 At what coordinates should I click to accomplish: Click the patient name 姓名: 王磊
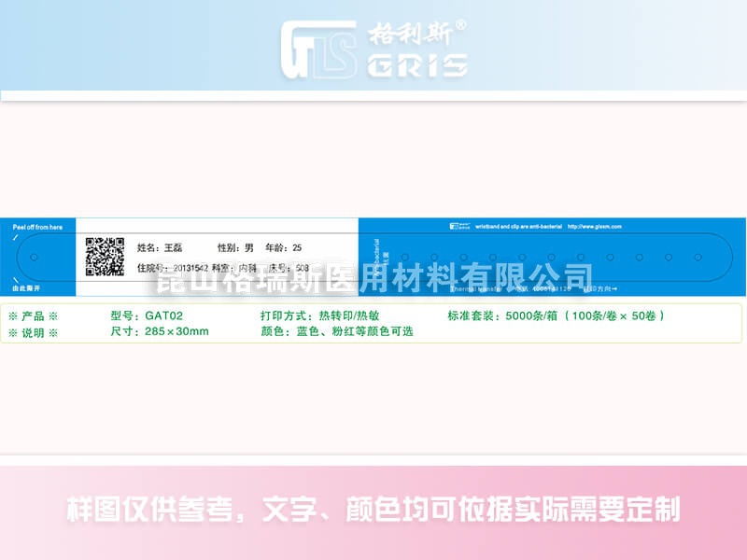point(160,247)
